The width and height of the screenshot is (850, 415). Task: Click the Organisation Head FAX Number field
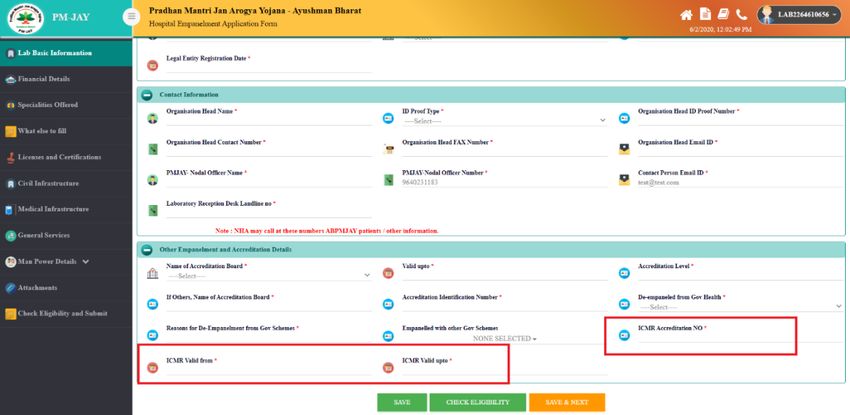(x=505, y=151)
